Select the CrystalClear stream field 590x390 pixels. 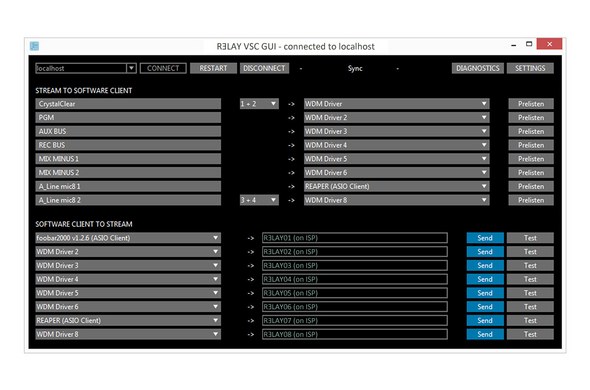(x=128, y=104)
